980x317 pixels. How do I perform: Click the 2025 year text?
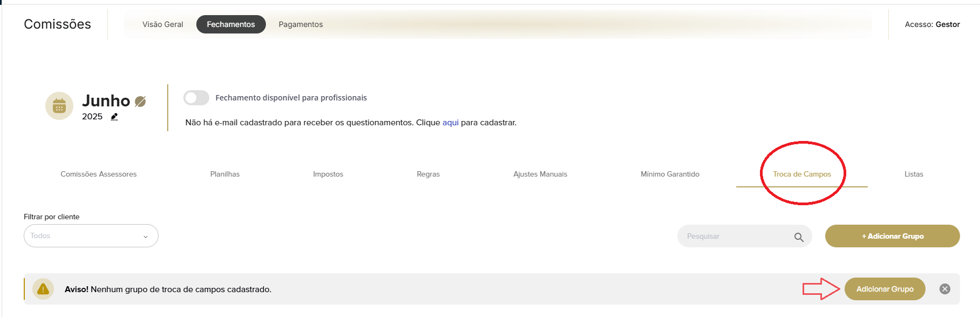point(92,117)
